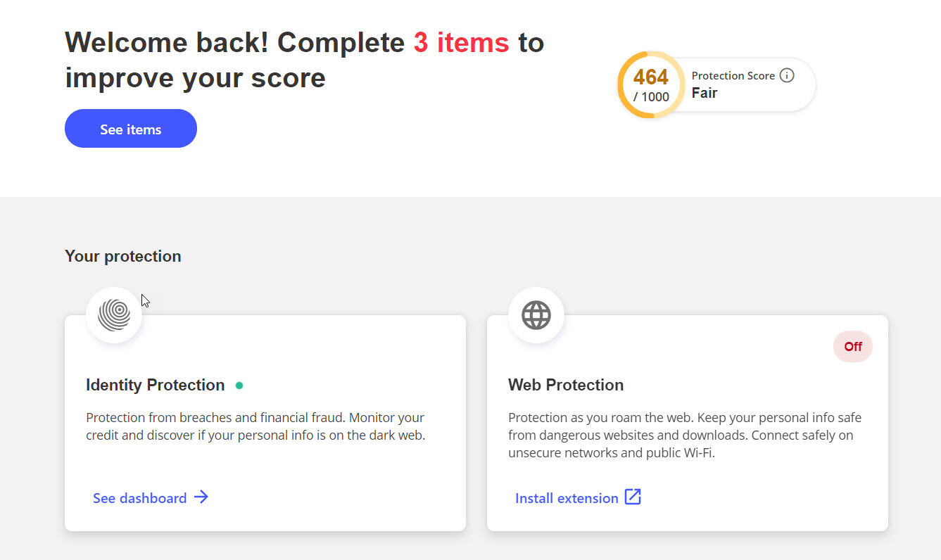941x560 pixels.
Task: Click the Off badge on Web Protection
Action: 853,347
